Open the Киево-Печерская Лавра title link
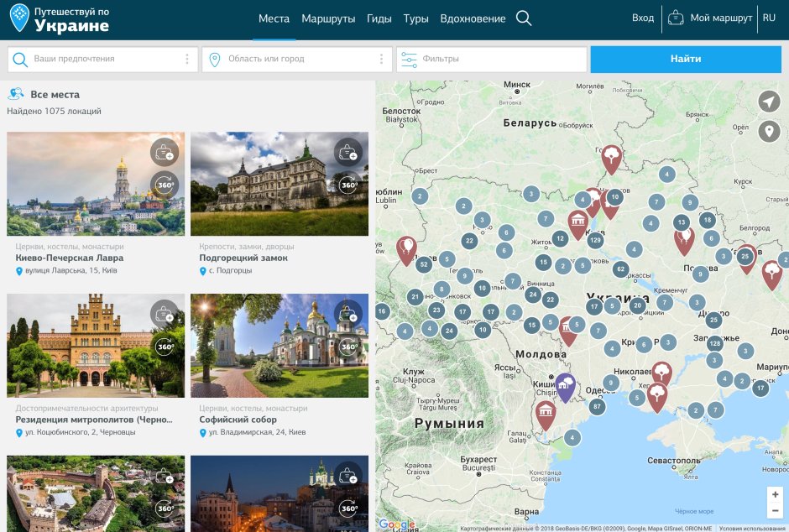Image resolution: width=789 pixels, height=532 pixels. [70, 258]
